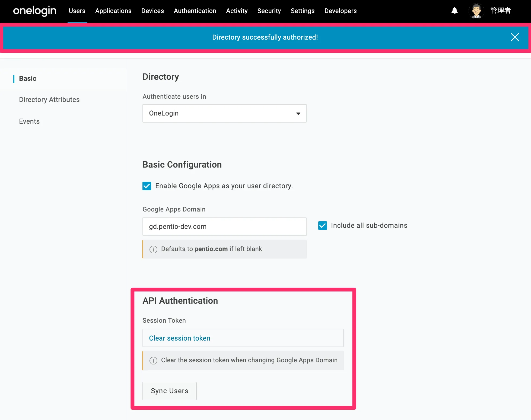
Task: Open the Applications menu
Action: pos(113,11)
